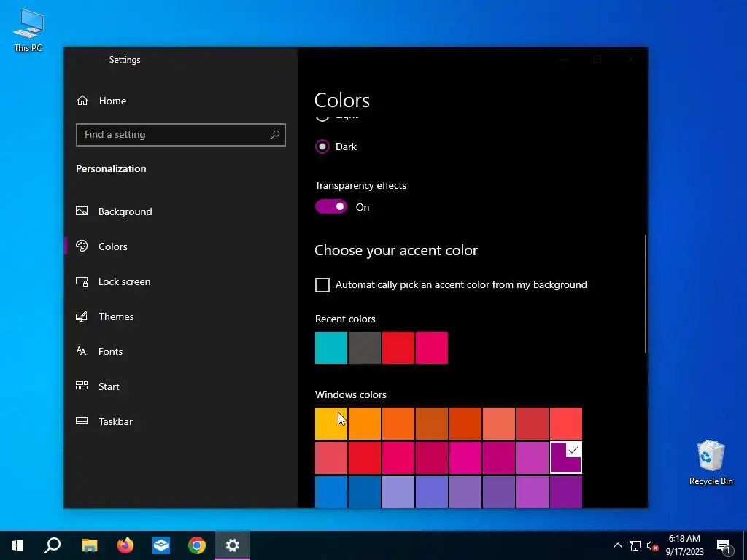Click the Lock screen icon in sidebar
The width and height of the screenshot is (747, 560).
pyautogui.click(x=82, y=281)
